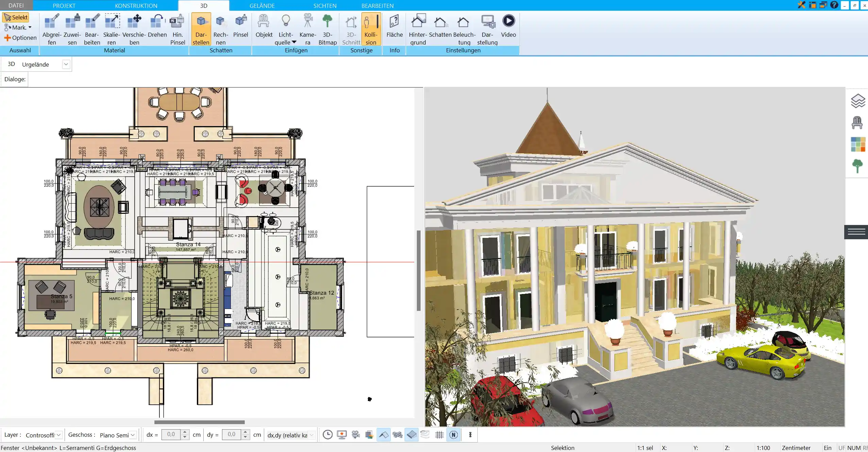Open Beleuchtung settings
The image size is (868, 452).
coord(464,29)
